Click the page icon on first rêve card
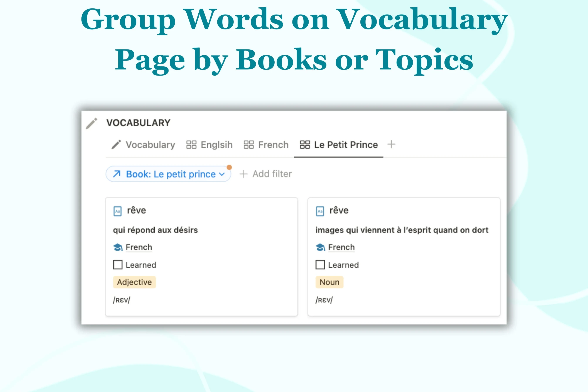The width and height of the screenshot is (588, 392). [x=118, y=211]
